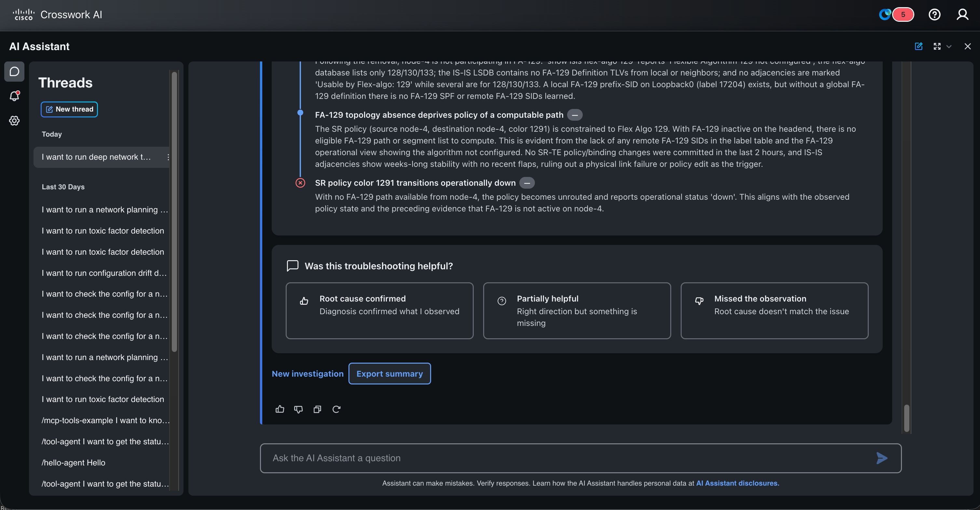Image resolution: width=980 pixels, height=510 pixels.
Task: Copy the assistant response
Action: (317, 409)
